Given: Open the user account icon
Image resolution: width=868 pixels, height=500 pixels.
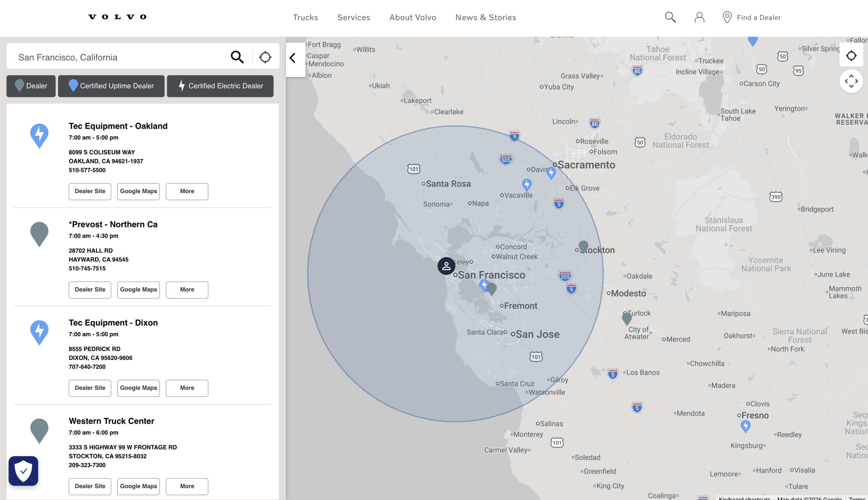Looking at the screenshot, I should pos(699,17).
